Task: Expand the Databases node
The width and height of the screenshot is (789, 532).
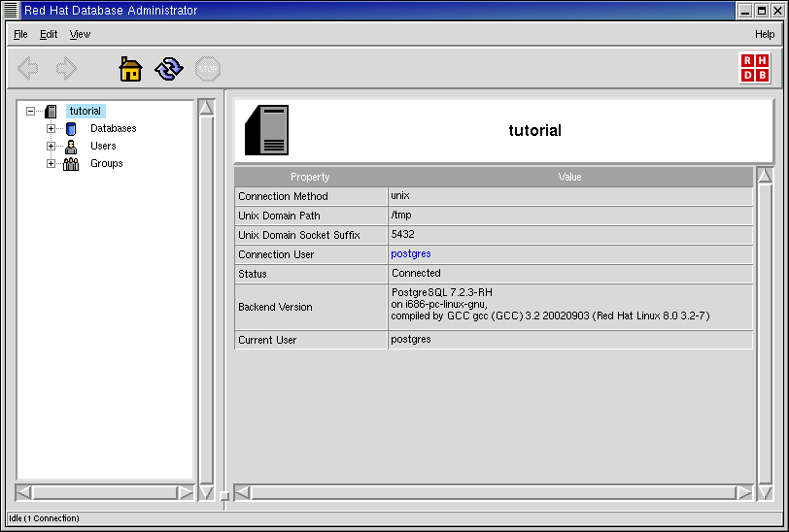Action: tap(51, 129)
